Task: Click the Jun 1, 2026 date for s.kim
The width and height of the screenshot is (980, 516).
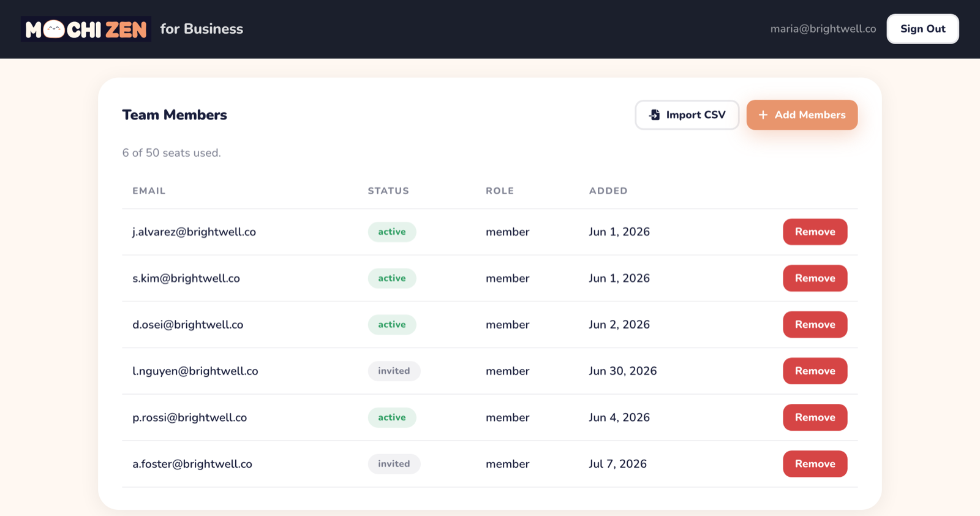Action: (x=619, y=278)
